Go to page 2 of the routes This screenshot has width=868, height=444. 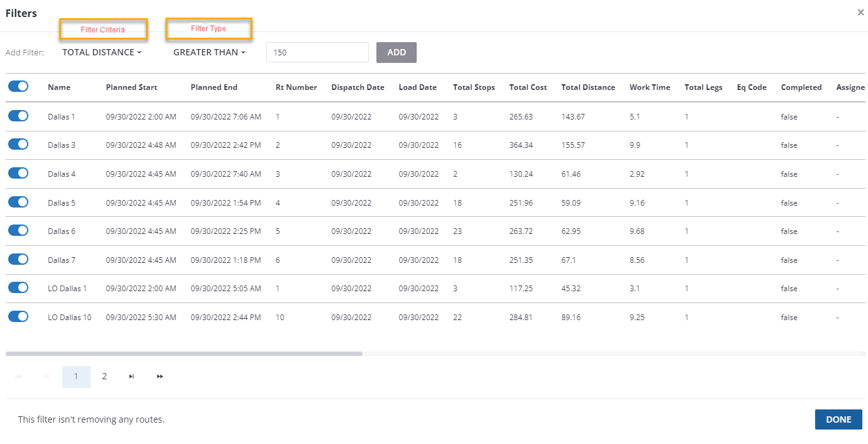coord(104,376)
